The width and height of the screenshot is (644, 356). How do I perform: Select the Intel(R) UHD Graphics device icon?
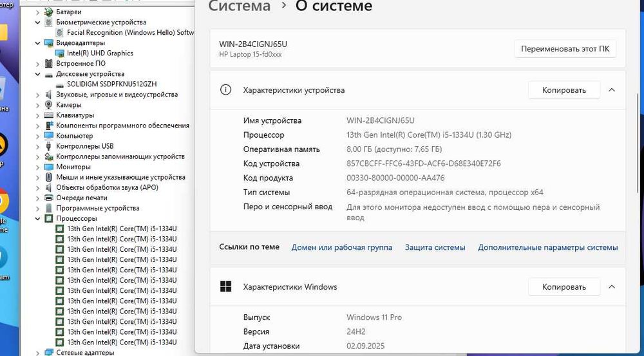[x=59, y=53]
